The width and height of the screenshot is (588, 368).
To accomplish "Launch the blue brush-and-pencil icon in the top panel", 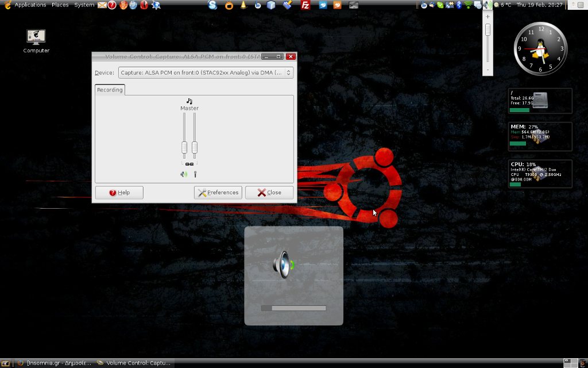I will [x=288, y=5].
